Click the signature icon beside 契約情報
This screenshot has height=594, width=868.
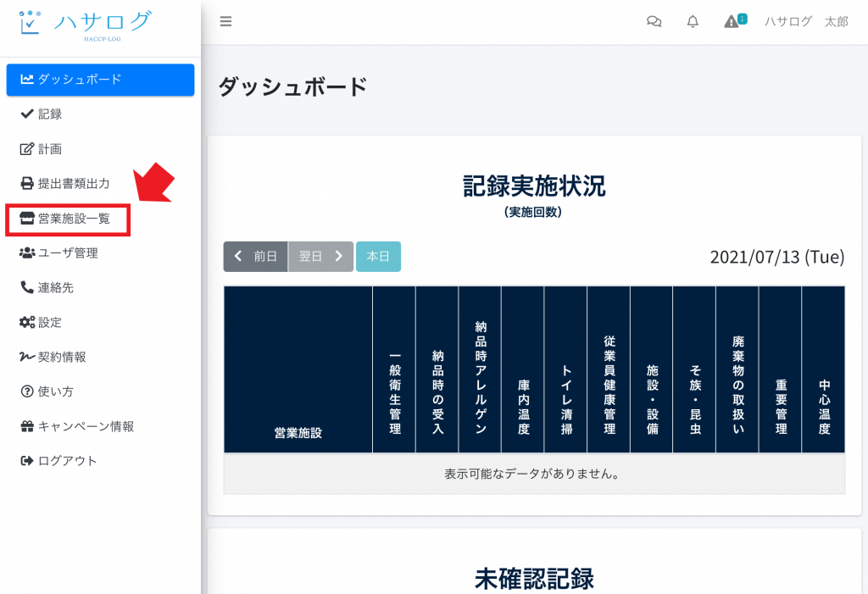pyautogui.click(x=27, y=357)
